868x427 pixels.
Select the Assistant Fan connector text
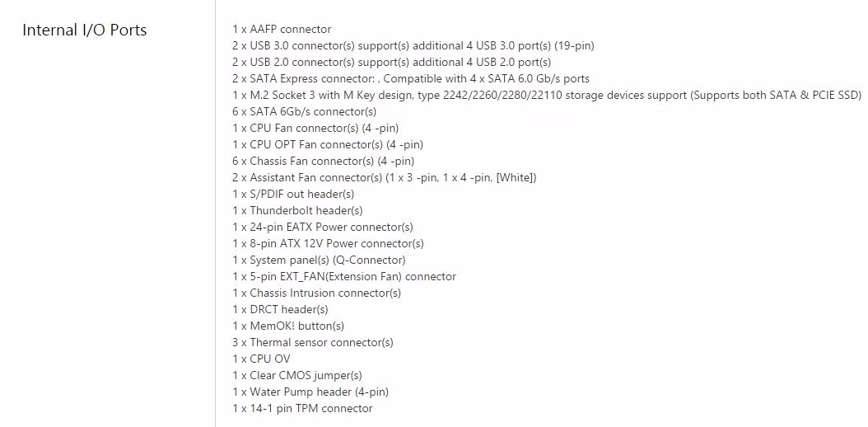click(x=385, y=178)
